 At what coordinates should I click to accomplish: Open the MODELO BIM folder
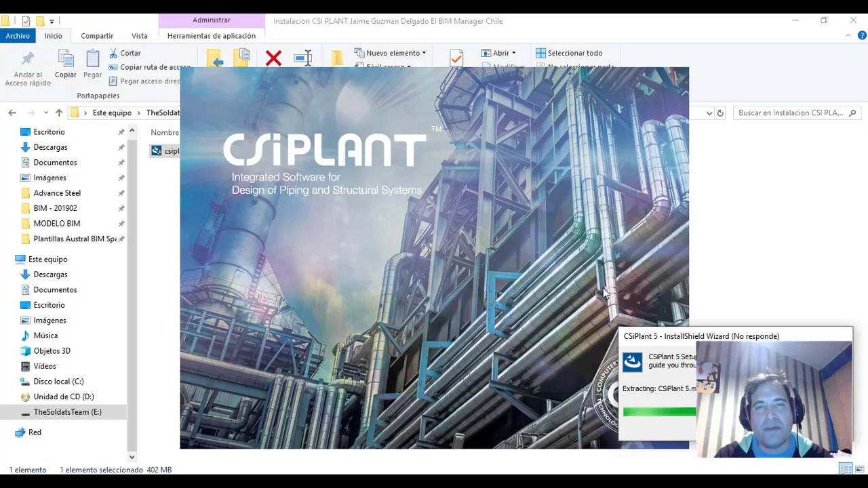click(x=56, y=224)
